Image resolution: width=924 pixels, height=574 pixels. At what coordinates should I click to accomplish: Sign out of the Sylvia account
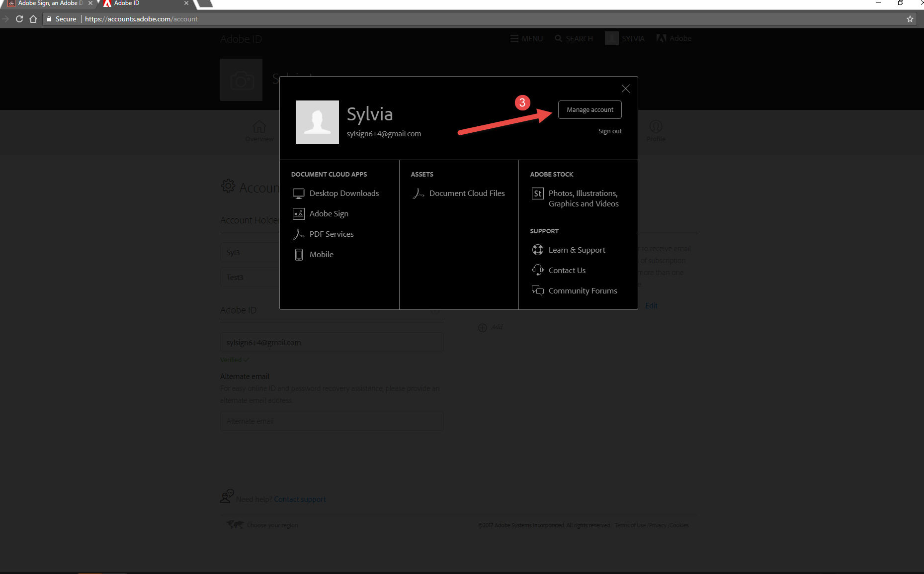(610, 131)
